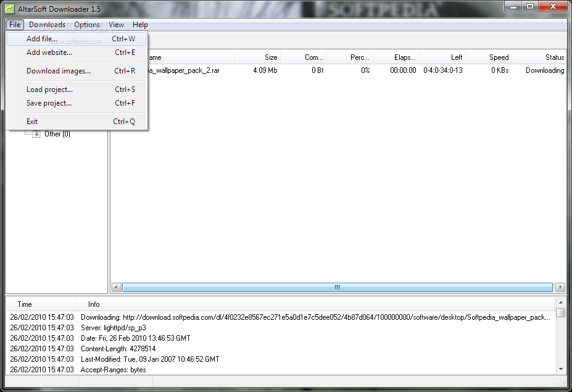Click the Time column header in log
This screenshot has height=392, width=572.
[41, 304]
